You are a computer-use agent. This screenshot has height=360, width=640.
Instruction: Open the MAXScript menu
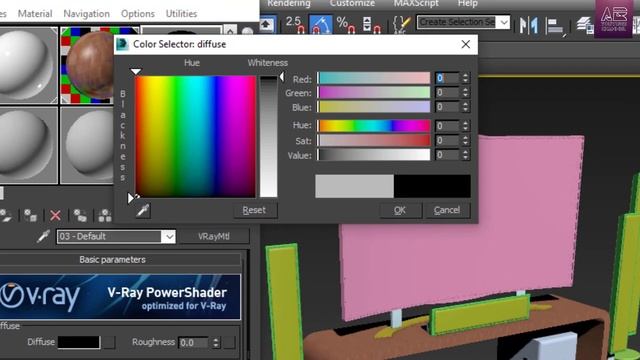[416, 4]
